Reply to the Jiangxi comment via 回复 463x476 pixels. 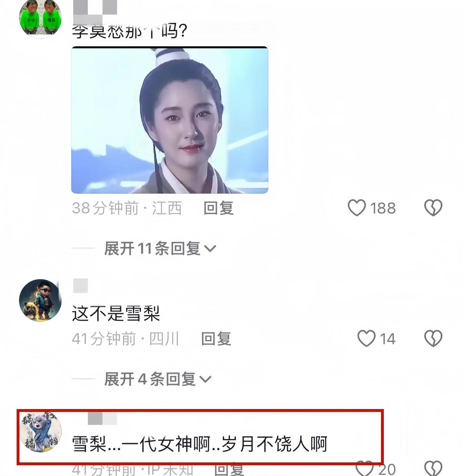(218, 208)
